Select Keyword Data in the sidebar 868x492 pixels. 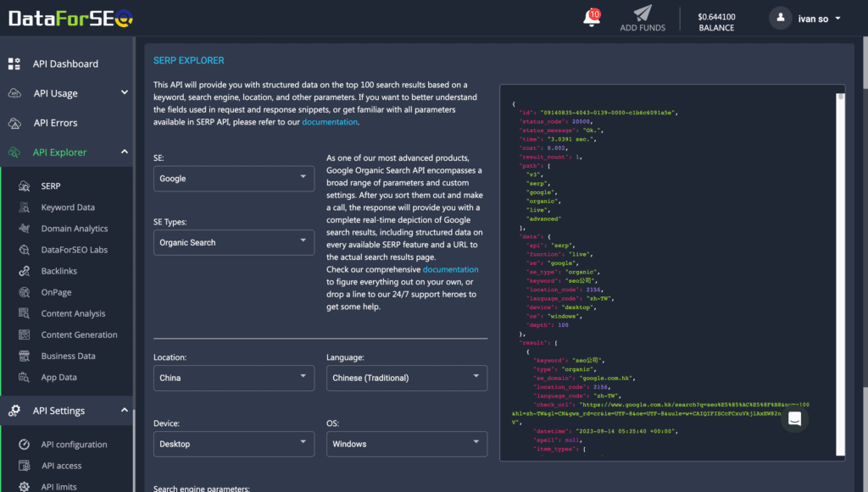click(x=66, y=207)
